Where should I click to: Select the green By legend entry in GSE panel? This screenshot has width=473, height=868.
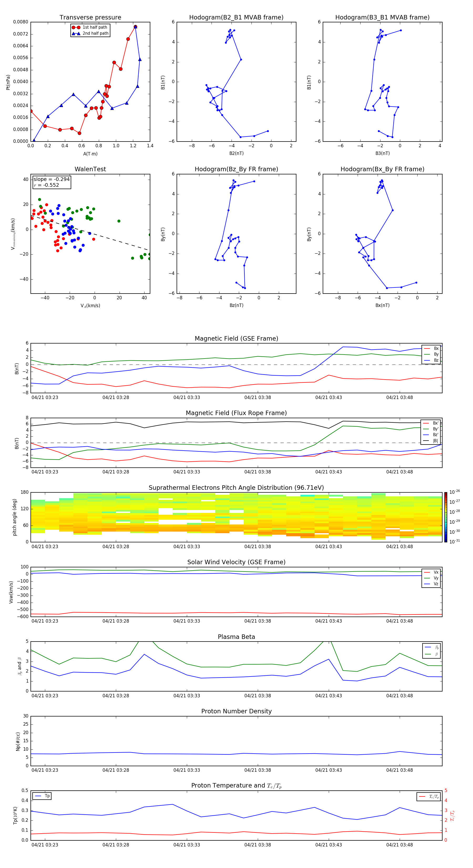(x=431, y=354)
